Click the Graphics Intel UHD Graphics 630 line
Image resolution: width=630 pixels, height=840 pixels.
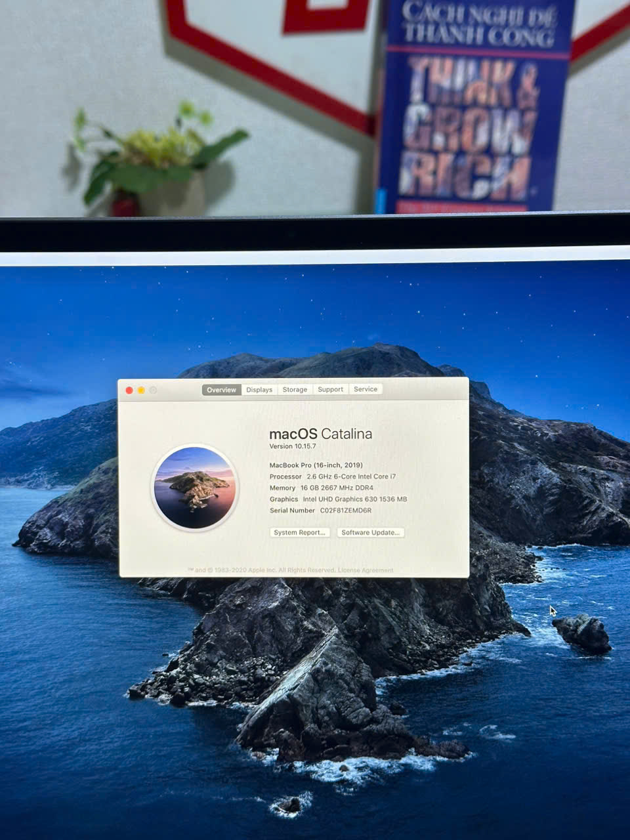pos(338,499)
